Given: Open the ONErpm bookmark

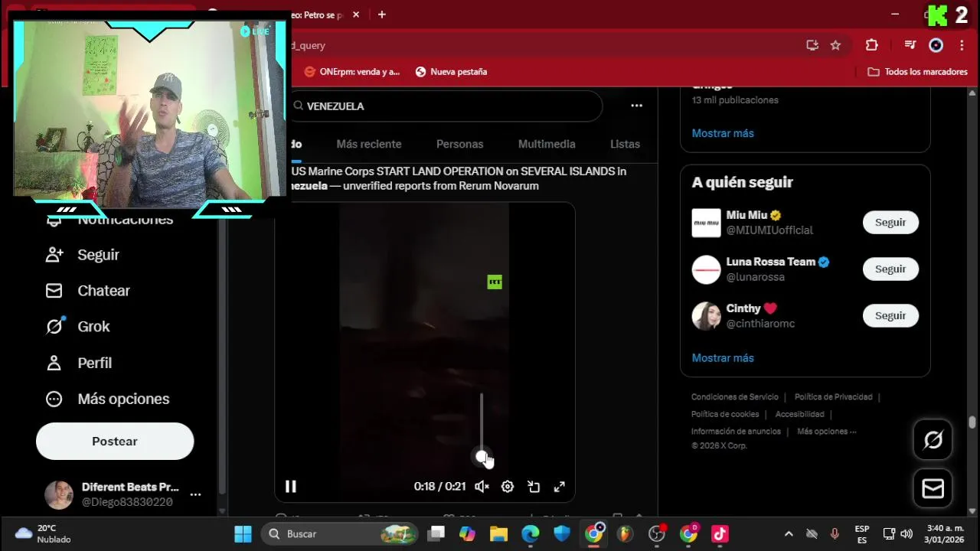Looking at the screenshot, I should [x=352, y=71].
